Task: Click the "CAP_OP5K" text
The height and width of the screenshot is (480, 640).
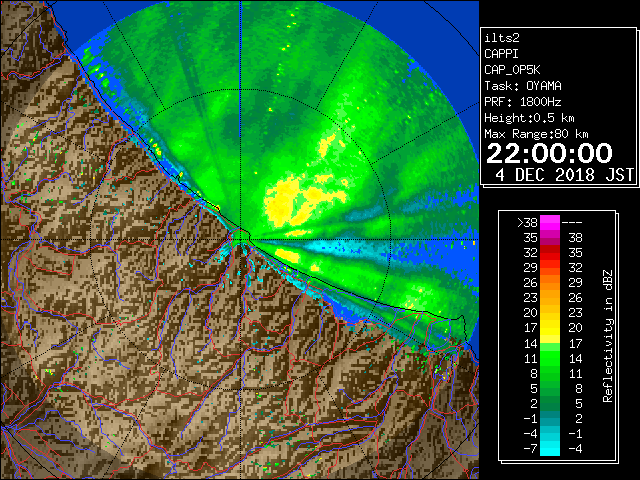Action: pos(512,70)
